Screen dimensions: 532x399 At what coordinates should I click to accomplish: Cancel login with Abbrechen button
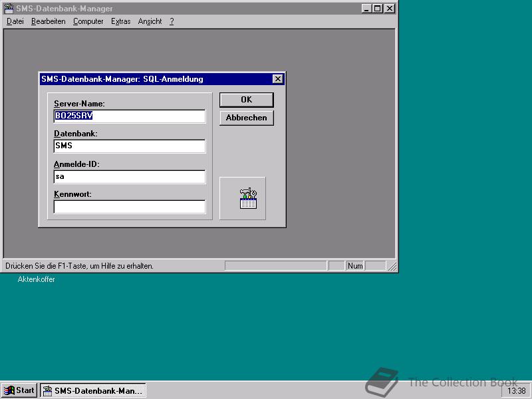click(246, 118)
